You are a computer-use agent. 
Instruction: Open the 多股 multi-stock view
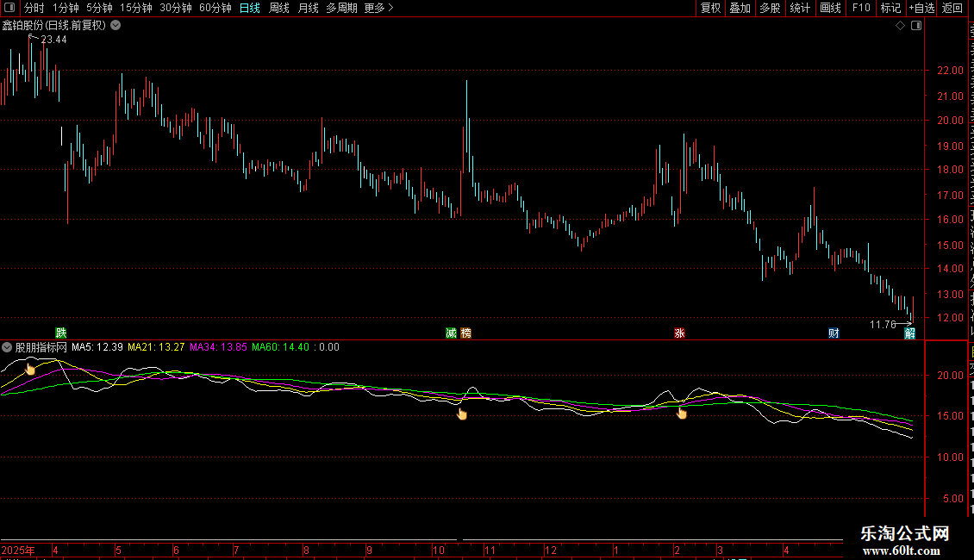coord(770,8)
